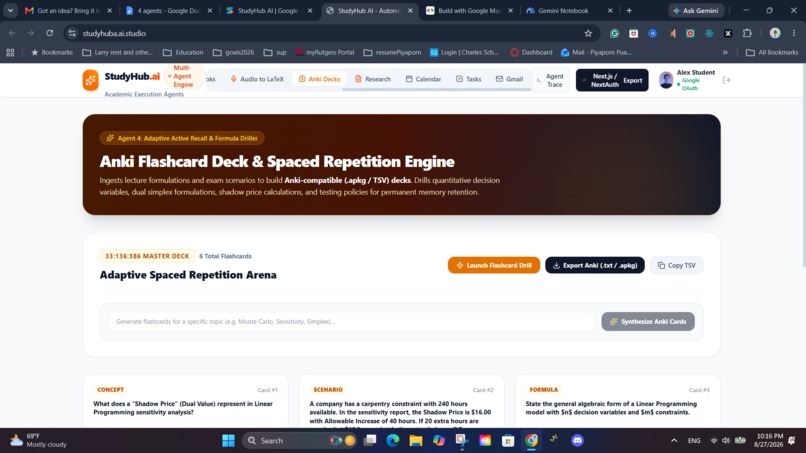Open the Gmail tab in StudyHub

(509, 79)
